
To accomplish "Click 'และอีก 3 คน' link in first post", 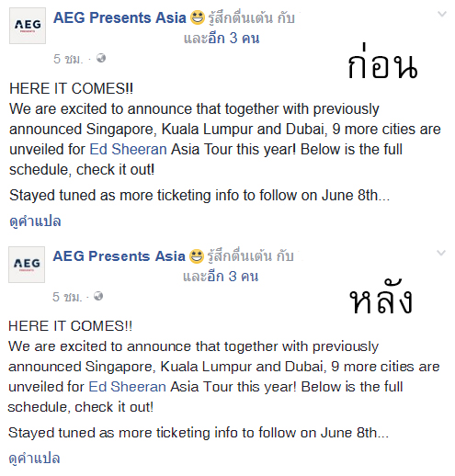I will click(x=222, y=39).
